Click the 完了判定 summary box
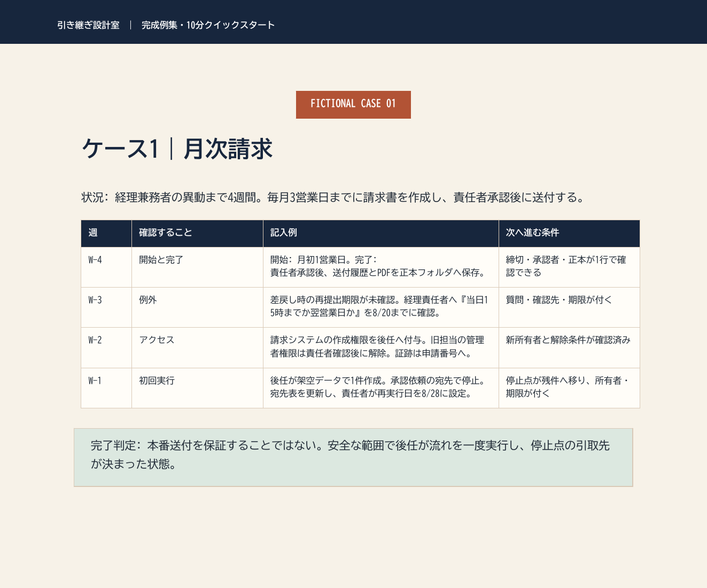The width and height of the screenshot is (707, 588). (353, 458)
